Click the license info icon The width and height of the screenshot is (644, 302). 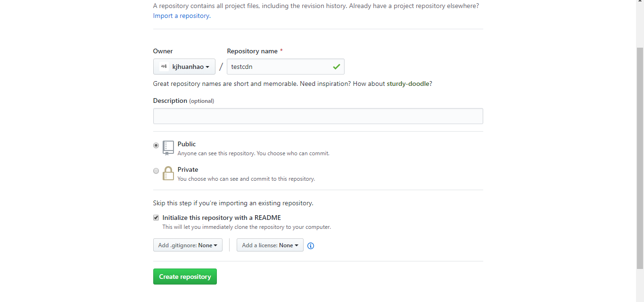tap(311, 246)
